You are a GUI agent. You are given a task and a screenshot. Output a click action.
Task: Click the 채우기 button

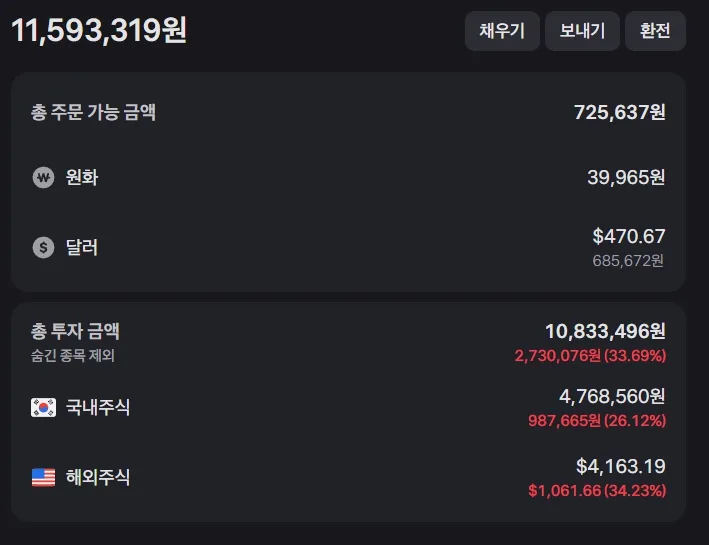click(x=502, y=31)
